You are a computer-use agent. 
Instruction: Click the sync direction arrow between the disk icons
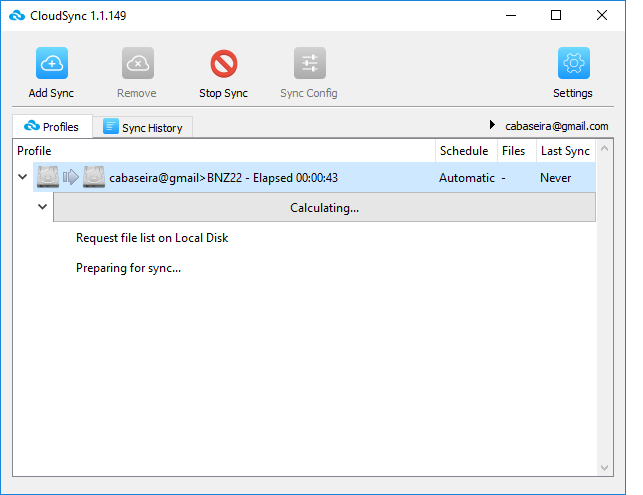click(71, 177)
